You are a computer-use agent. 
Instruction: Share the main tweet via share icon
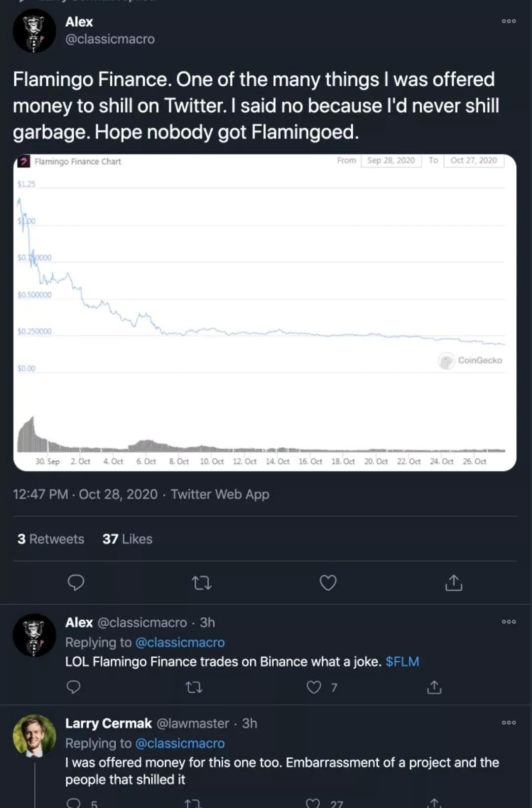tap(454, 583)
